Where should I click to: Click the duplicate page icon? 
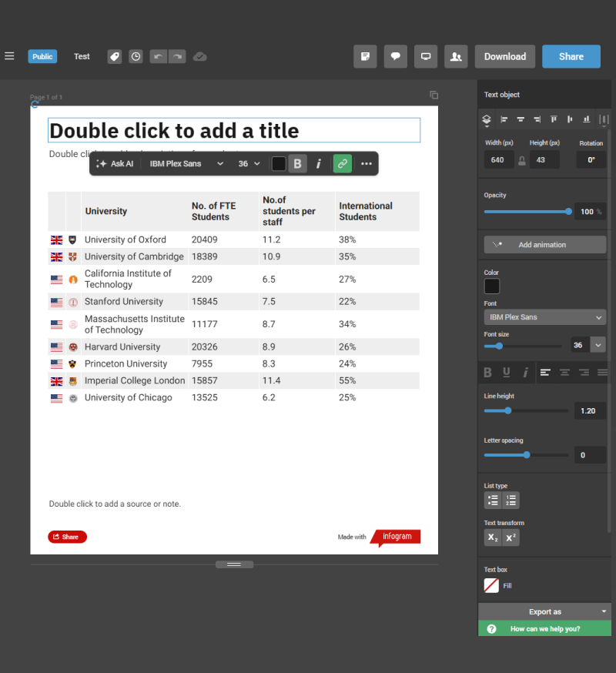(x=434, y=95)
